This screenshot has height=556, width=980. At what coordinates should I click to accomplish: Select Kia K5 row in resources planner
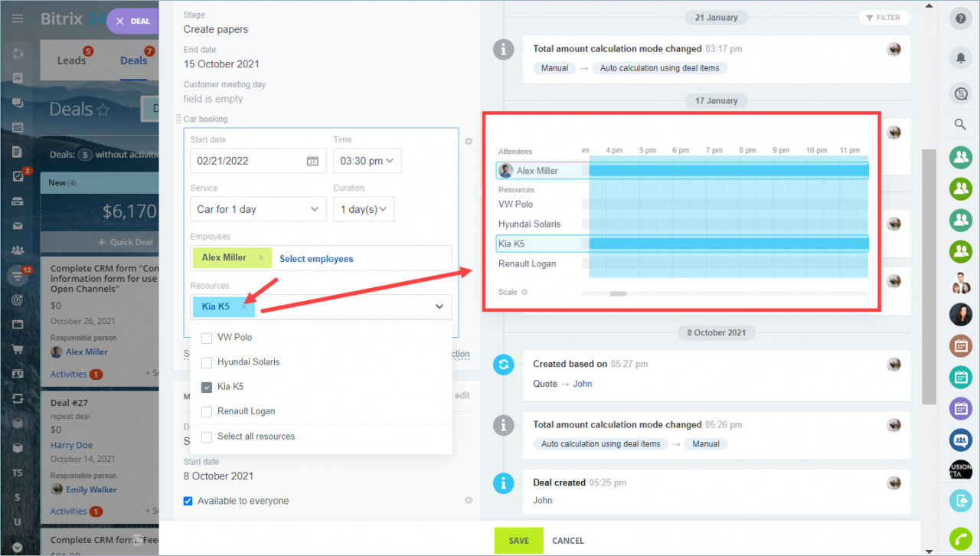[682, 244]
